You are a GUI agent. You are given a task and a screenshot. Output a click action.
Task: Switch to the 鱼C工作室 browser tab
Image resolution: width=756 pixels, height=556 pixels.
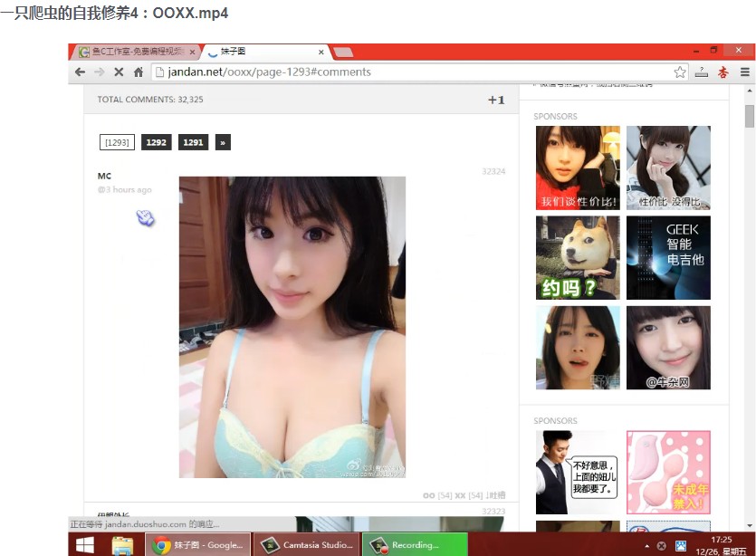pos(136,52)
